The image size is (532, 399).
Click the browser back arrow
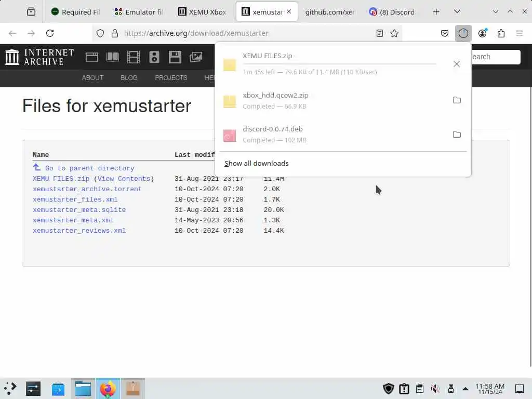[x=12, y=33]
